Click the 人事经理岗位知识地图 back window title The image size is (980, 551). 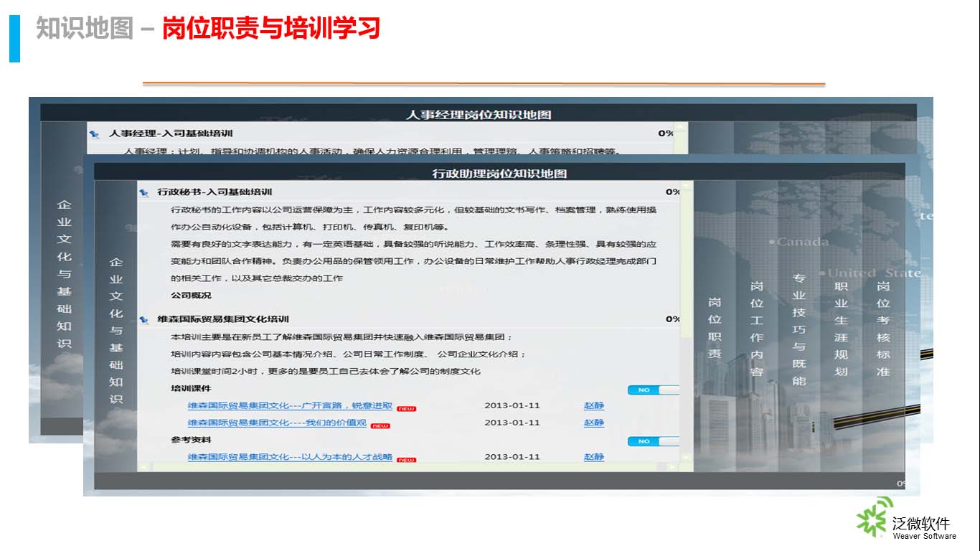click(479, 115)
